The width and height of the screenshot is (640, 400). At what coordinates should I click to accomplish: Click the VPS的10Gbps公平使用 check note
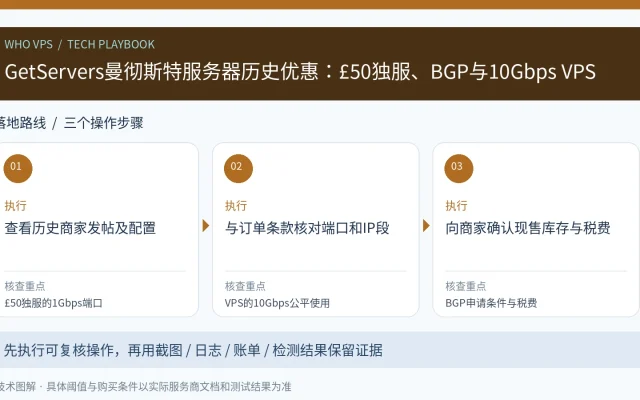pos(277,303)
